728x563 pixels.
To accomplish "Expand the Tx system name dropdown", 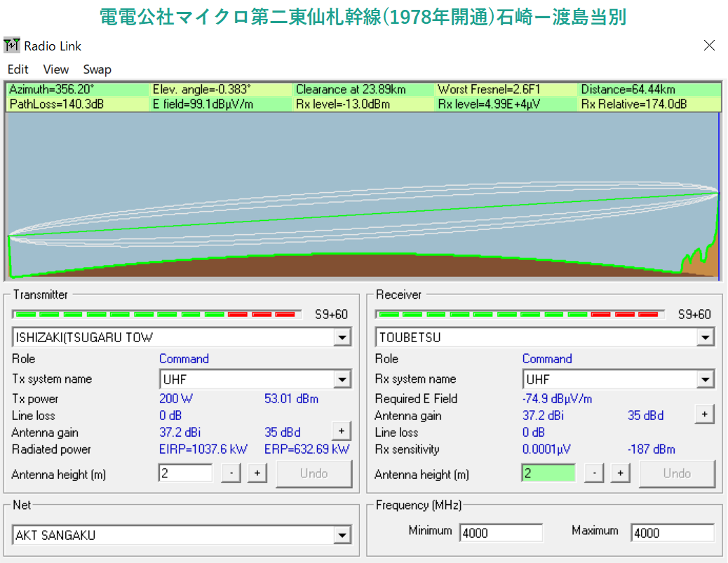I will tap(342, 380).
